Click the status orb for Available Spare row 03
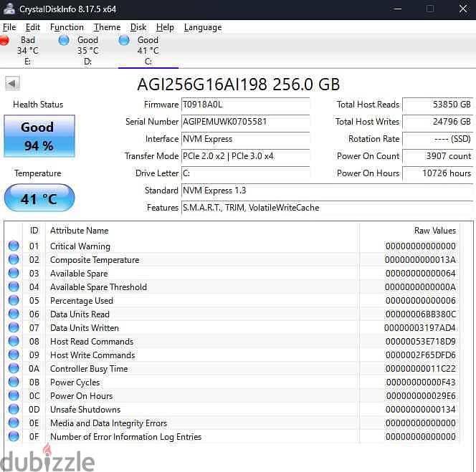The image size is (476, 472). pos(14,273)
